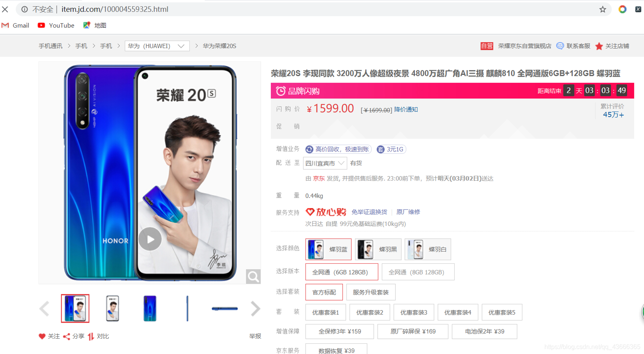The image size is (644, 354).
Task: Contact customer service 联系客服
Action: 573,46
